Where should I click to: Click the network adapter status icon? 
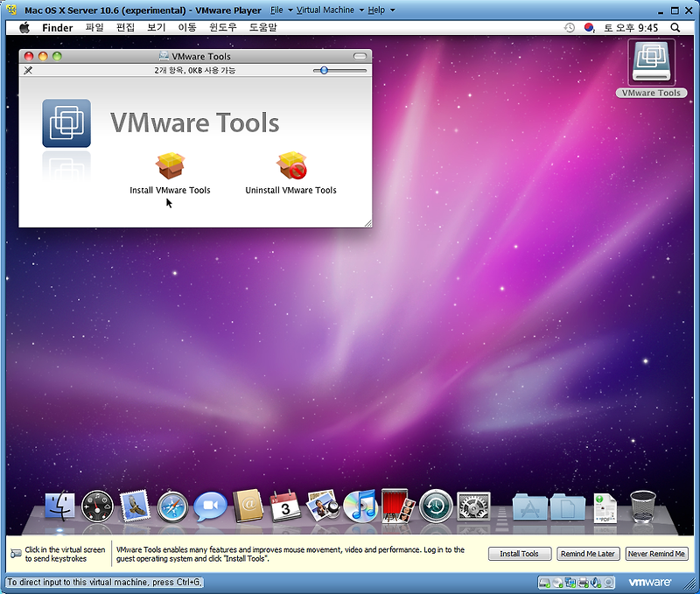[570, 583]
